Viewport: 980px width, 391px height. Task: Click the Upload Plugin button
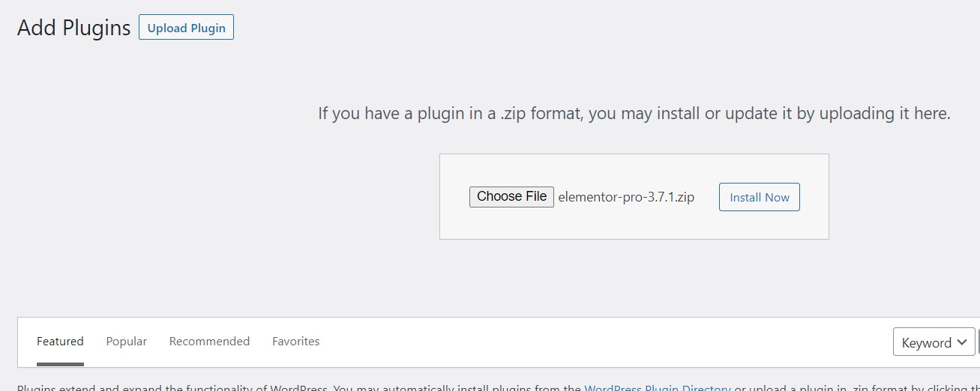tap(186, 28)
